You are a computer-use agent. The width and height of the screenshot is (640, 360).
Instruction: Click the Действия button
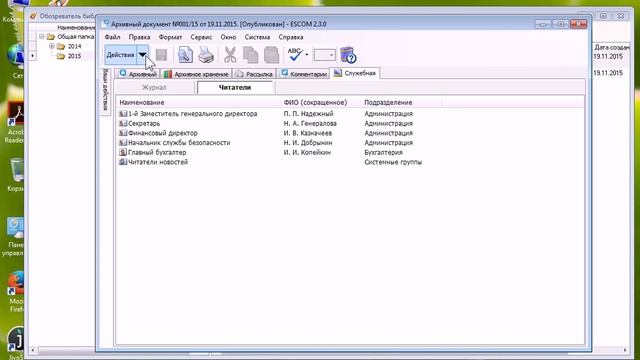point(120,55)
